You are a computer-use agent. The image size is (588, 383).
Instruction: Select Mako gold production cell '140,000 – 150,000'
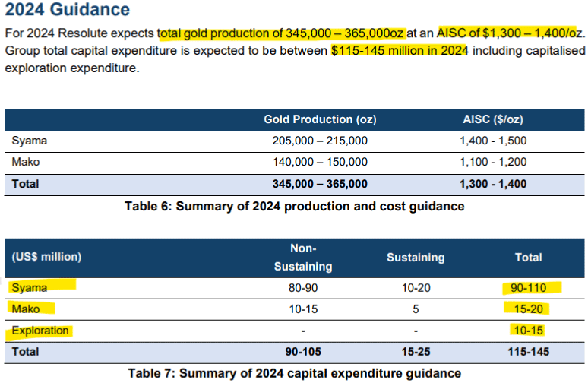coord(320,162)
